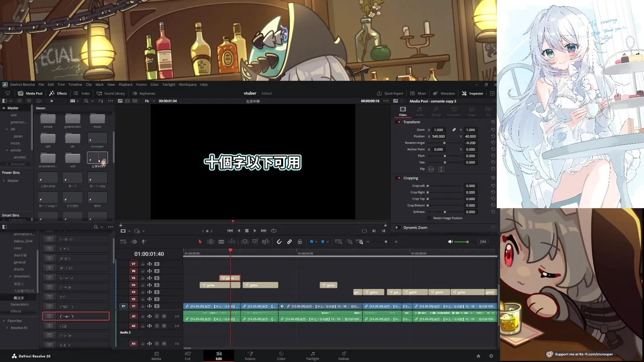This screenshot has height=362, width=644.
Task: Open the Metadata panel
Action: 444,93
